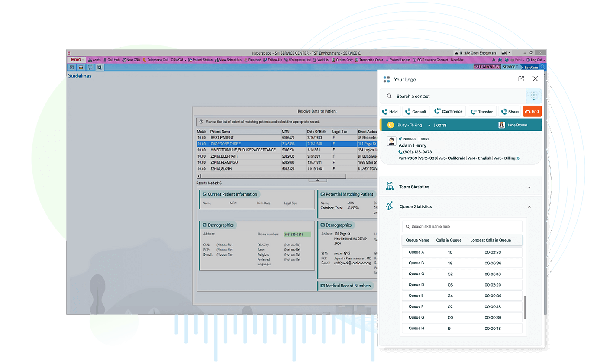Switch to the Wait List tab
This screenshot has height=364, width=613.
pyautogui.click(x=323, y=60)
